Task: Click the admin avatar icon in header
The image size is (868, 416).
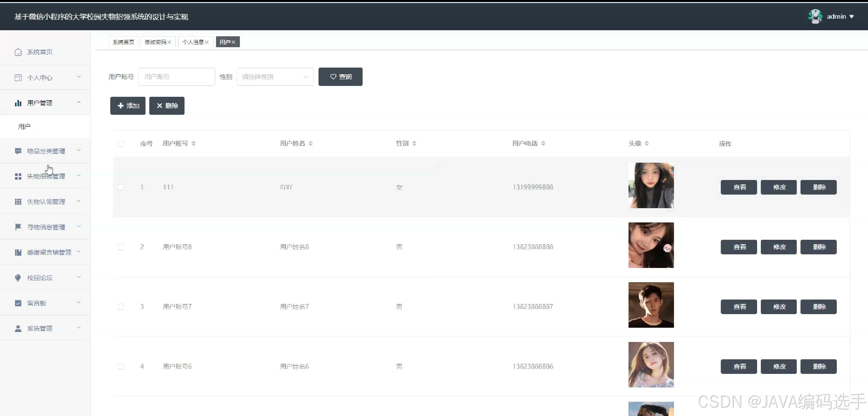Action: (815, 16)
